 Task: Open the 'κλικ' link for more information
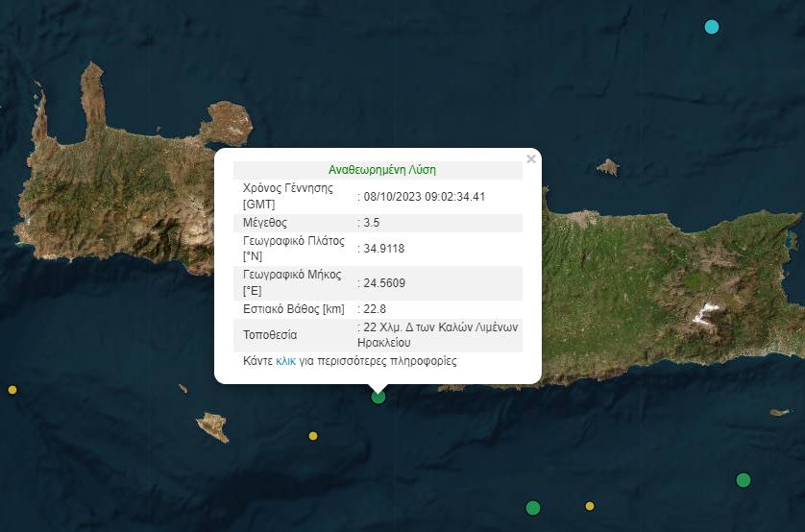pyautogui.click(x=285, y=362)
